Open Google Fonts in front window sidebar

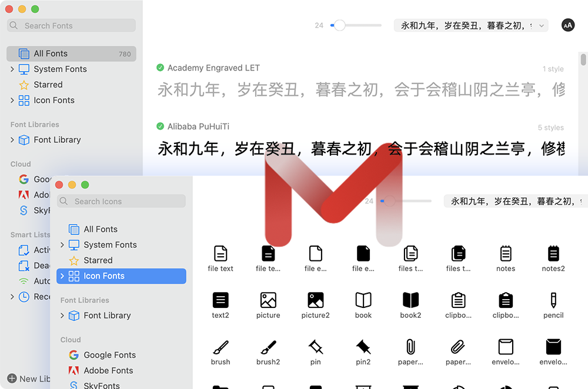coord(109,355)
